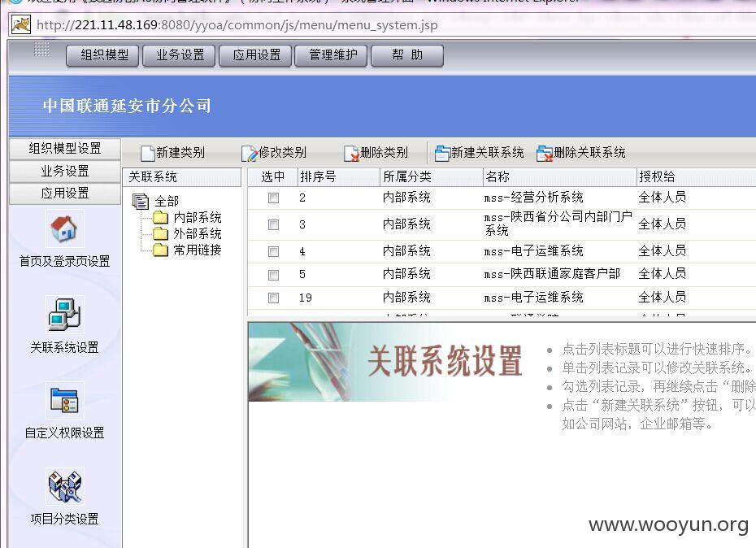Click the 全部 documents icon in tree
Image resolution: width=756 pixels, height=548 pixels.
141,201
